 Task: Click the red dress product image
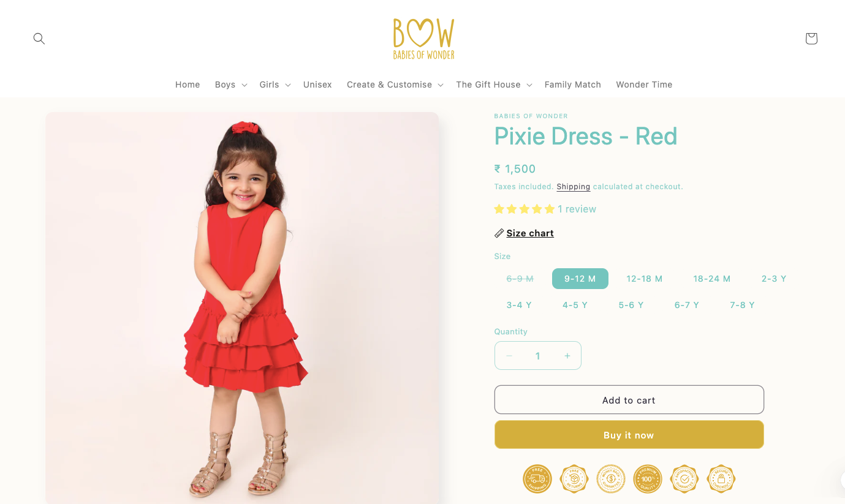click(242, 308)
